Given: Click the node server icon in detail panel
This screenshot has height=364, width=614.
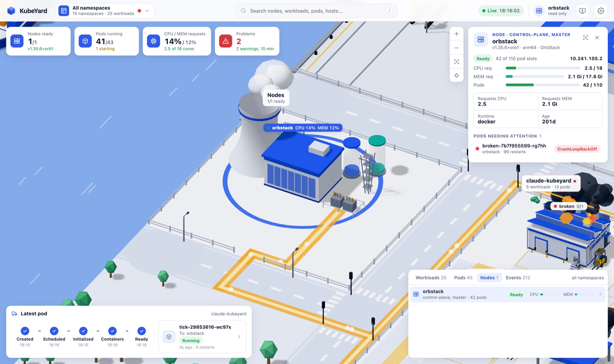Looking at the screenshot, I should click(481, 40).
